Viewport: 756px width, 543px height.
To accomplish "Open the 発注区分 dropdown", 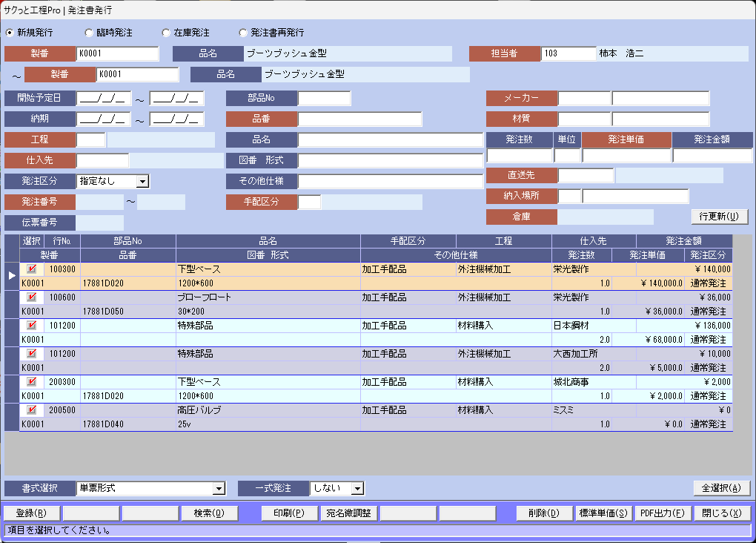I will click(x=143, y=181).
